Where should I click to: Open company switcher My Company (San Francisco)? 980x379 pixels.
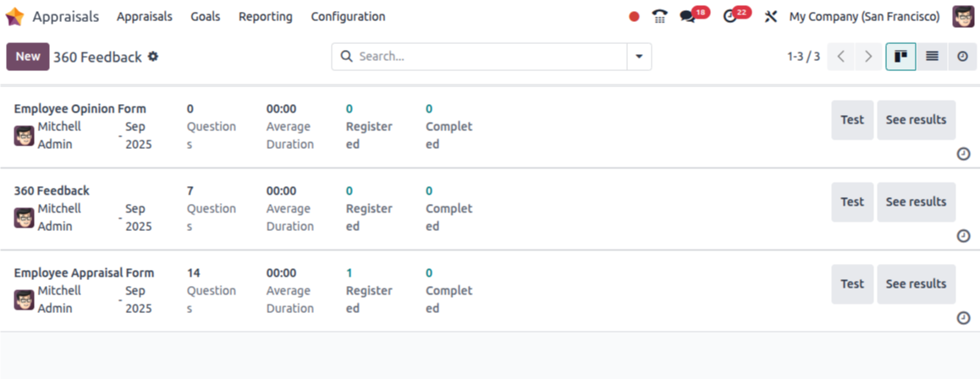[864, 17]
